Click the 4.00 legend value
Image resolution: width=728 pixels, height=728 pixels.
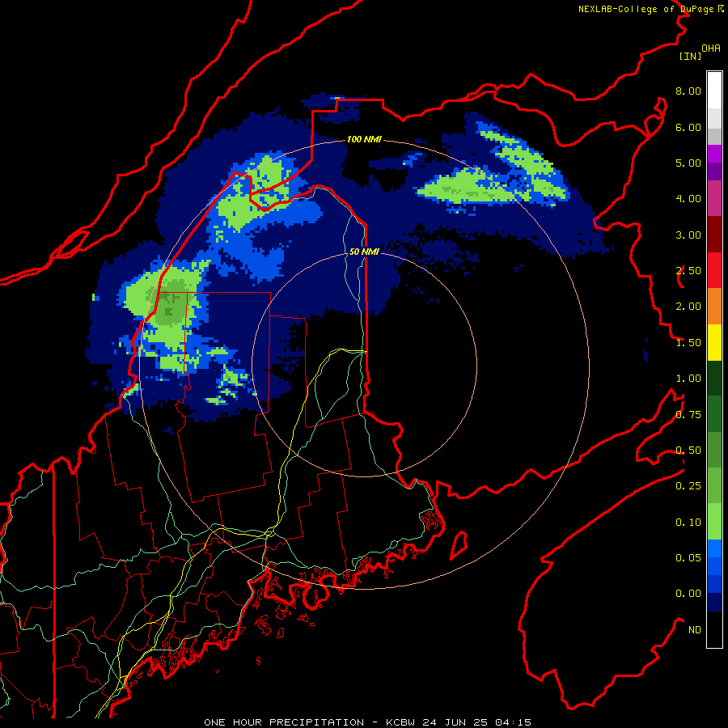click(688, 199)
